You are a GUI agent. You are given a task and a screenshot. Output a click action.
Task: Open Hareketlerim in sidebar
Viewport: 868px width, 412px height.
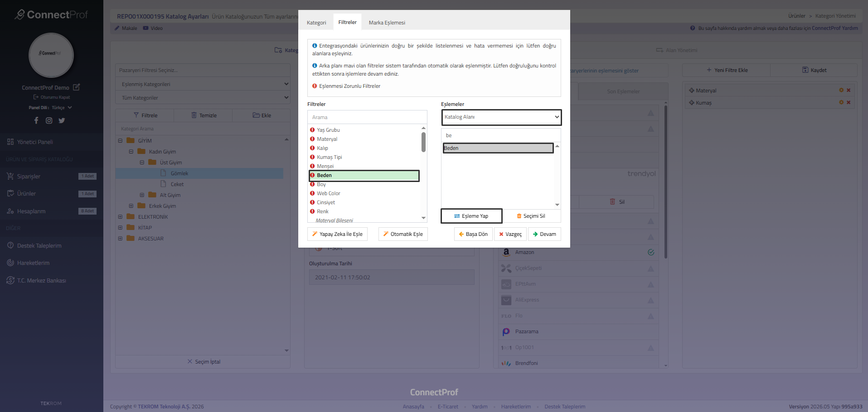(52, 263)
